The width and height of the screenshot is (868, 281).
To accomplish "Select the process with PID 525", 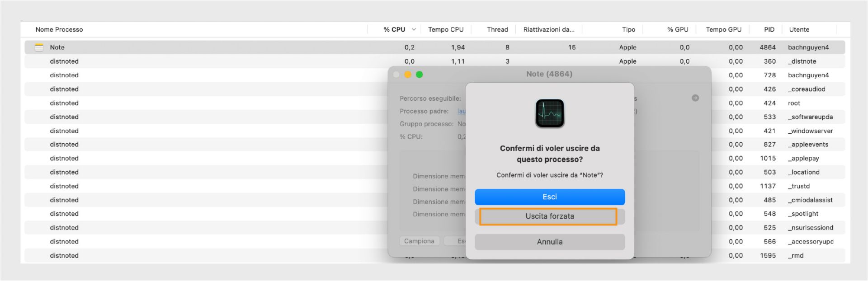I will point(434,228).
